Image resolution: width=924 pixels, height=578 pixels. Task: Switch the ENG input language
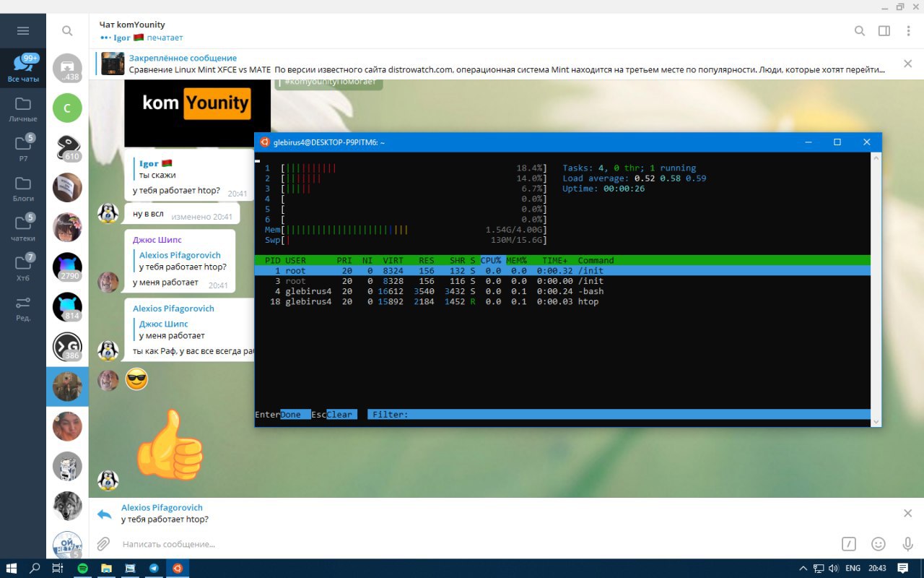[x=853, y=569]
